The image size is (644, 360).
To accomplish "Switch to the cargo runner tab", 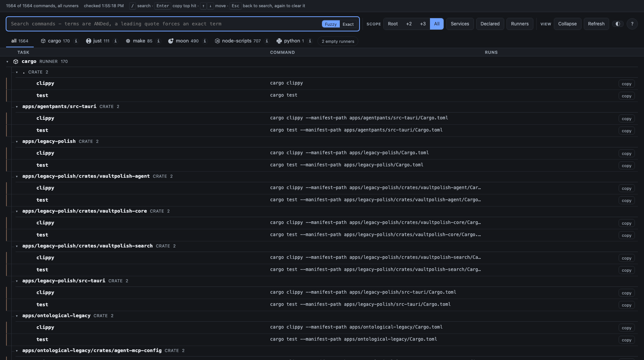I will pyautogui.click(x=55, y=41).
